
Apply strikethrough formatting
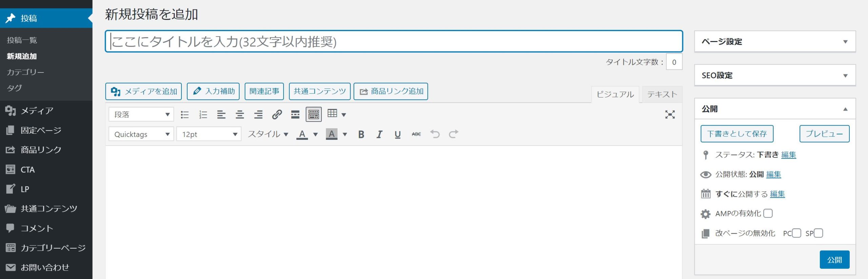click(416, 134)
